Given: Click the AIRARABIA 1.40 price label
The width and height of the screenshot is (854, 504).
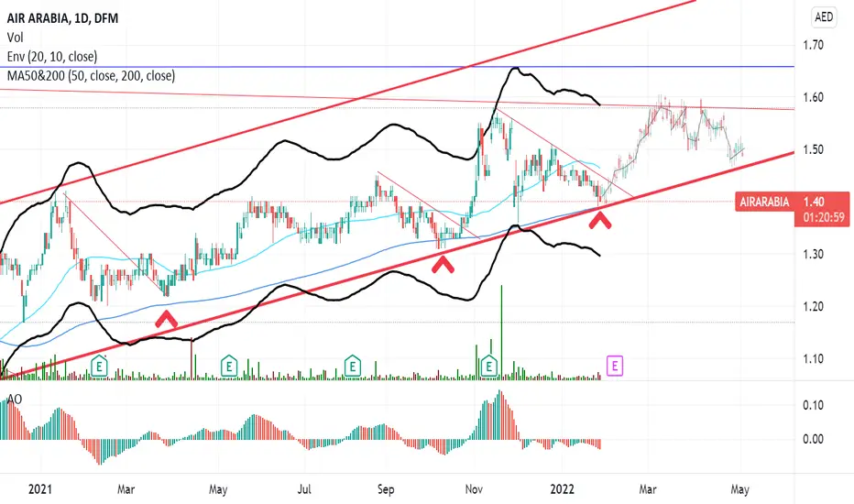Looking at the screenshot, I should (792, 202).
